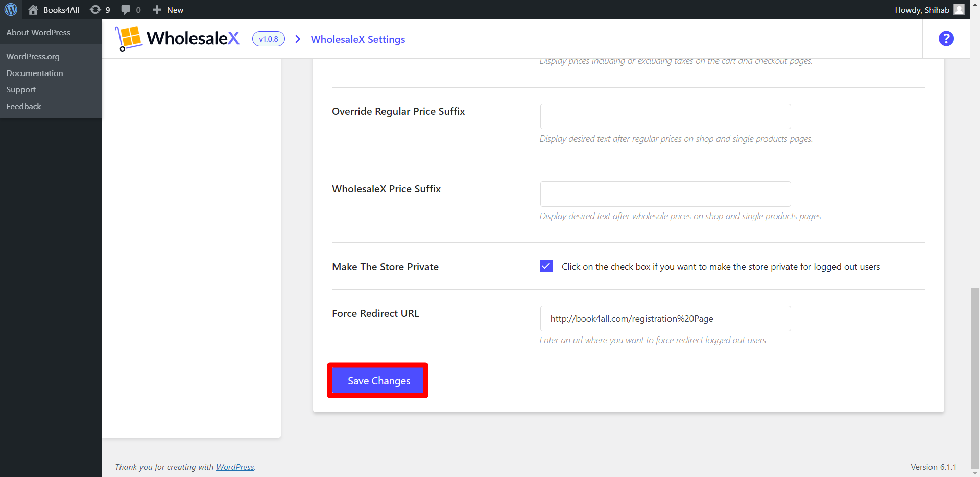Screen dimensions: 980x477
Task: Open the Howdy, Shihab account menu
Action: coord(929,10)
